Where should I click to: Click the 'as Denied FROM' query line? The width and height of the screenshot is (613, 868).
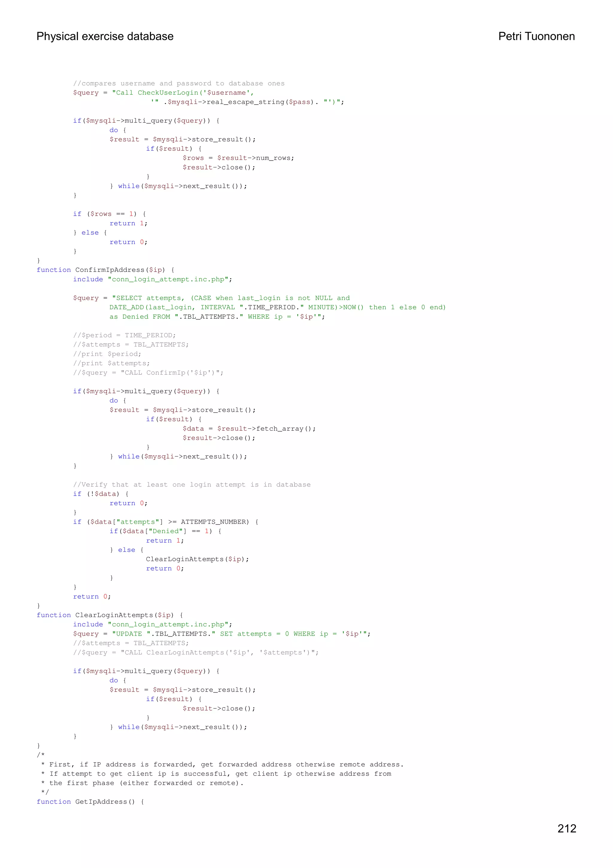[217, 317]
